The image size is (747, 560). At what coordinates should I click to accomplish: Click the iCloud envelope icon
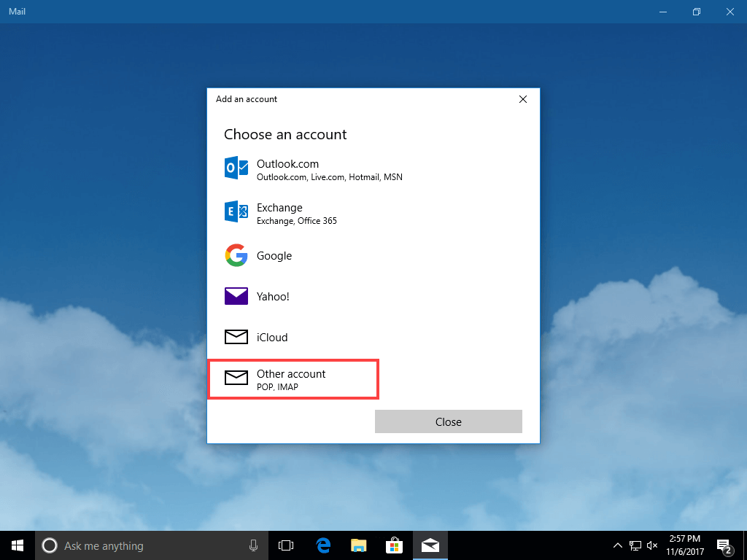236,337
